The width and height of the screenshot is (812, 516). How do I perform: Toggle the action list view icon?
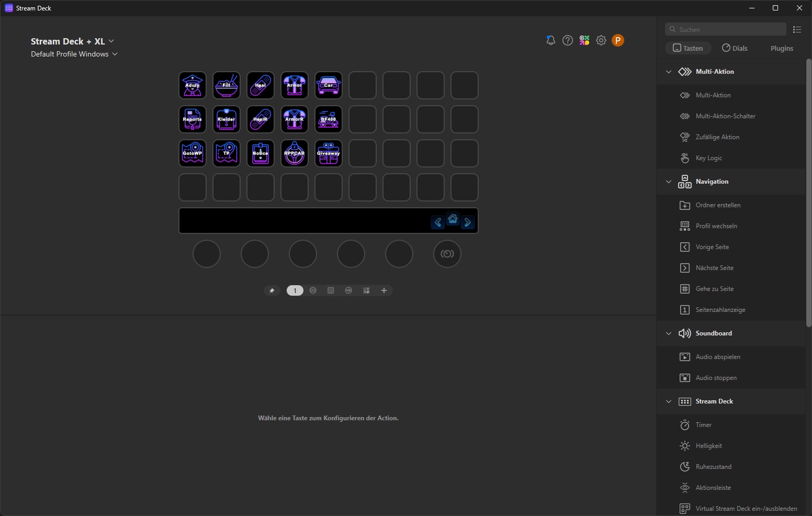(797, 30)
